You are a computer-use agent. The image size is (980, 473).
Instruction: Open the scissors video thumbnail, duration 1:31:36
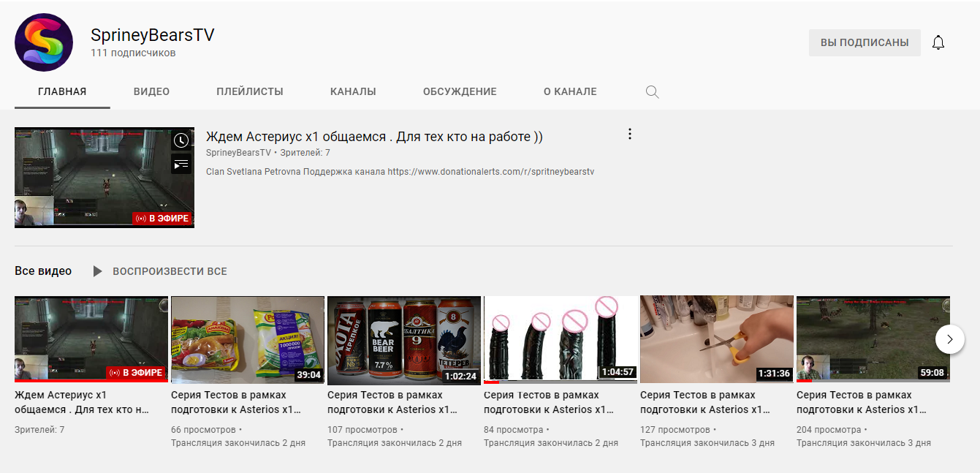pos(717,340)
